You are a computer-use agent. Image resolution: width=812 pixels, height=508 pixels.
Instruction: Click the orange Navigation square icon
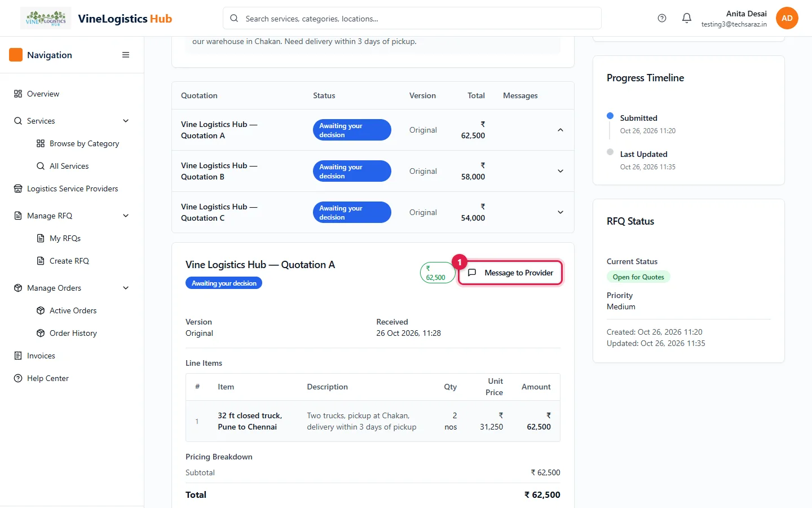[x=16, y=55]
